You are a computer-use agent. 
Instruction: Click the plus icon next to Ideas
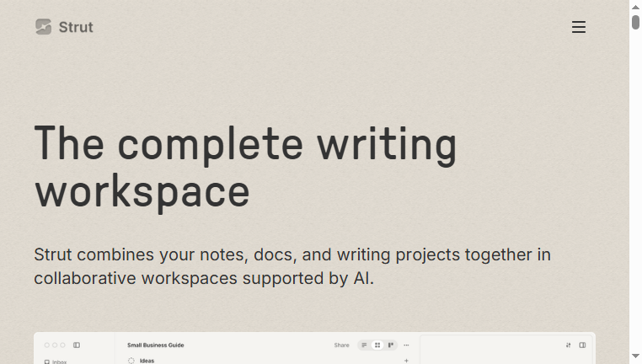[406, 361]
